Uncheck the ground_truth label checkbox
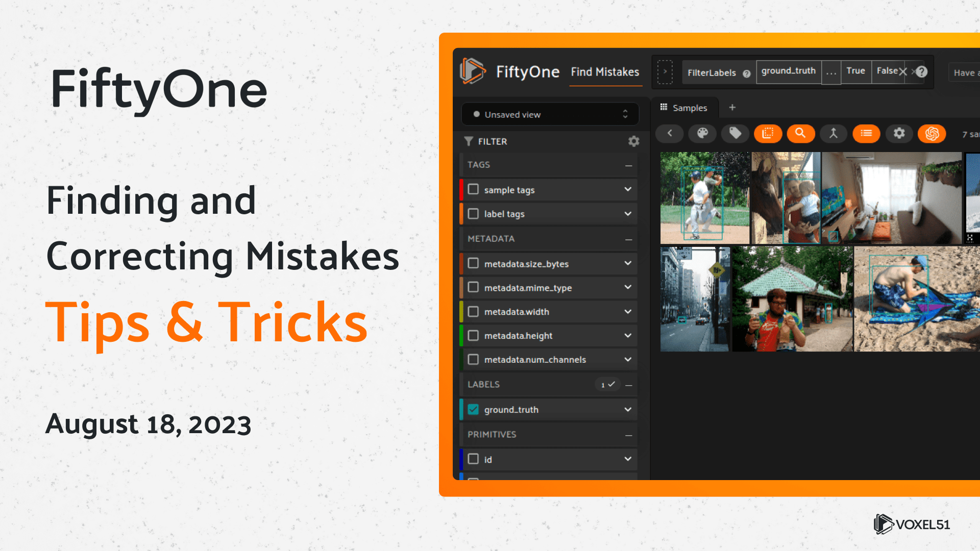Screen dimensions: 980x551 pos(473,410)
